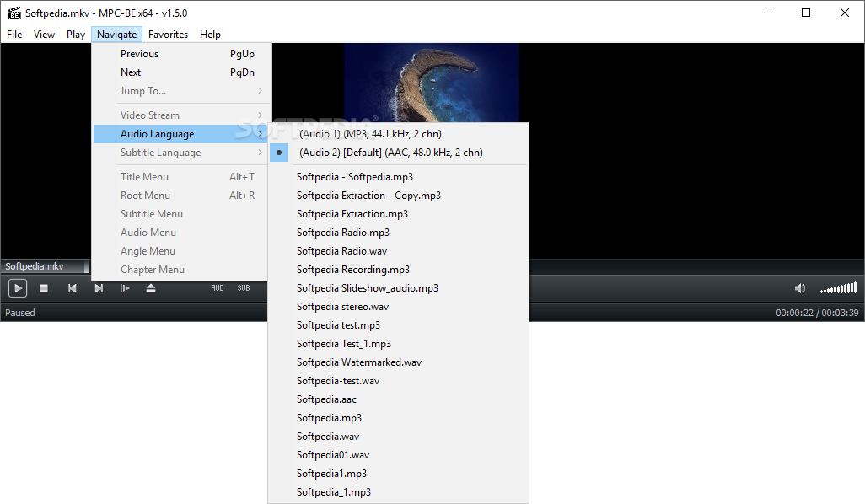Choose Softpedia Radio.mp3

click(x=398, y=233)
